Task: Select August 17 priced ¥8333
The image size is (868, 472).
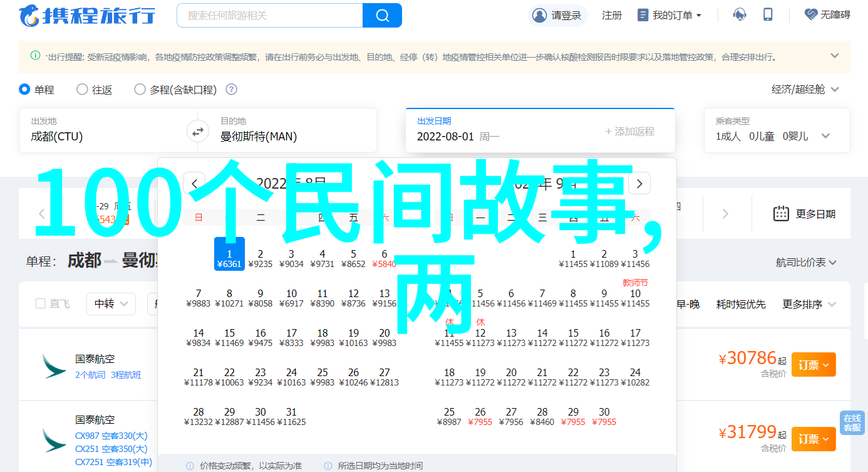Action: [291, 337]
